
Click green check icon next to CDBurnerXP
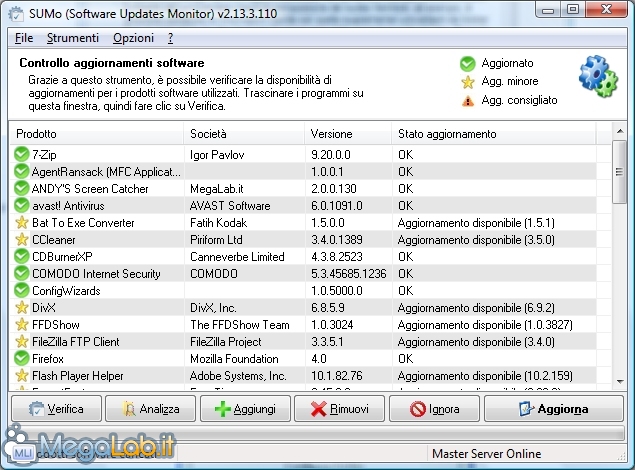click(x=21, y=256)
